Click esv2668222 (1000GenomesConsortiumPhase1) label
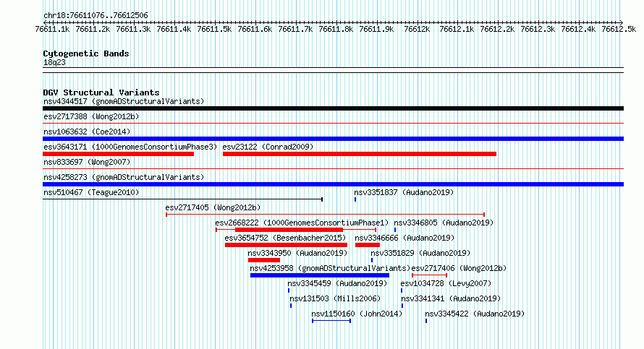Screen dimensions: 644x349 coord(302,223)
